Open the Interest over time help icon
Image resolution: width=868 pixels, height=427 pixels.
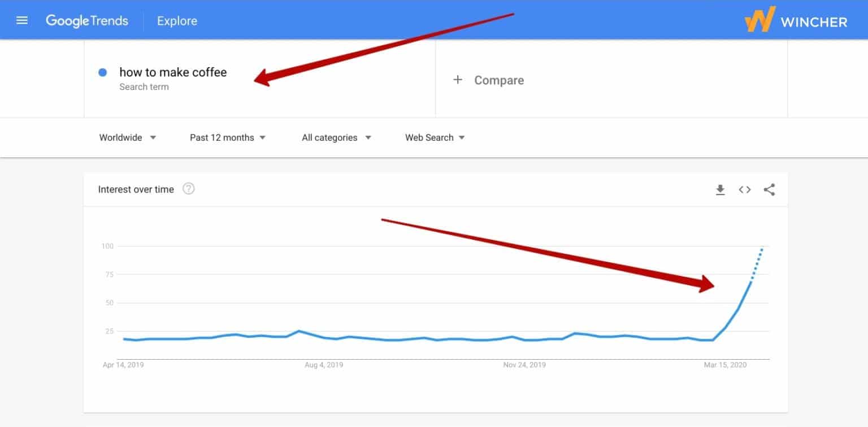tap(189, 189)
